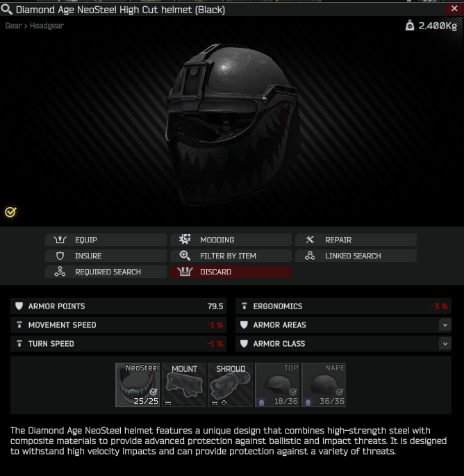Click the Equip button
464x476 pixels.
coord(106,240)
